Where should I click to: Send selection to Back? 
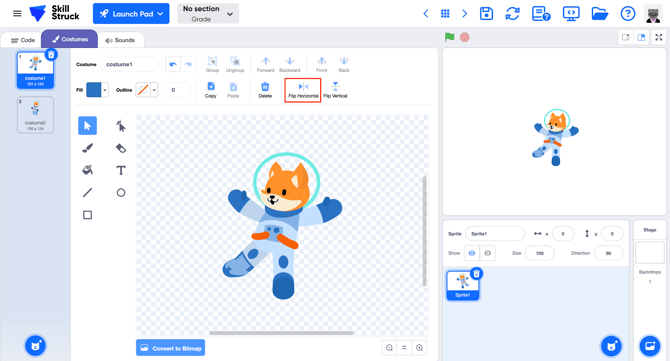(344, 65)
